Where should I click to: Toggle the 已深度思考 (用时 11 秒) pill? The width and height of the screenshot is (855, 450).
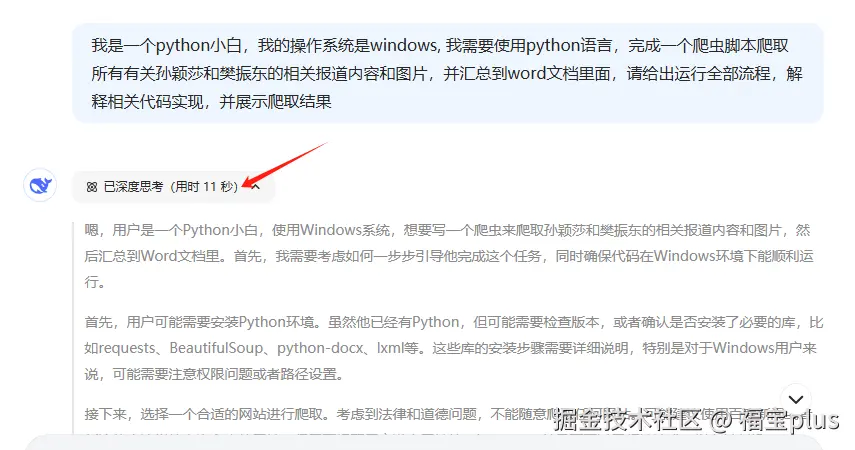pos(173,187)
